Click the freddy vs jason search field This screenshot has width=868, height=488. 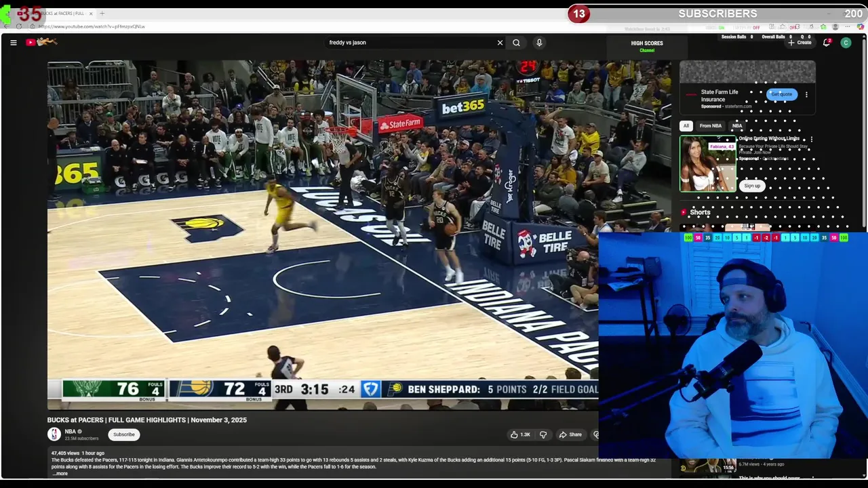tap(410, 43)
